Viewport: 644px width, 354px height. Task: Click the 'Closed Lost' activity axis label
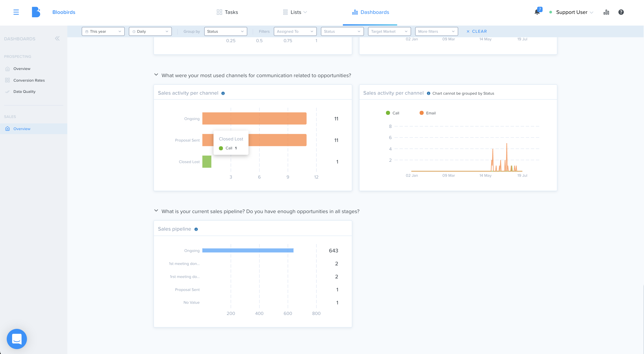pyautogui.click(x=189, y=162)
